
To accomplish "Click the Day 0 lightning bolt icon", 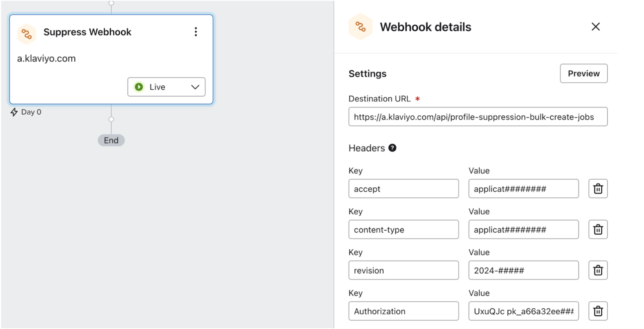I will click(14, 112).
